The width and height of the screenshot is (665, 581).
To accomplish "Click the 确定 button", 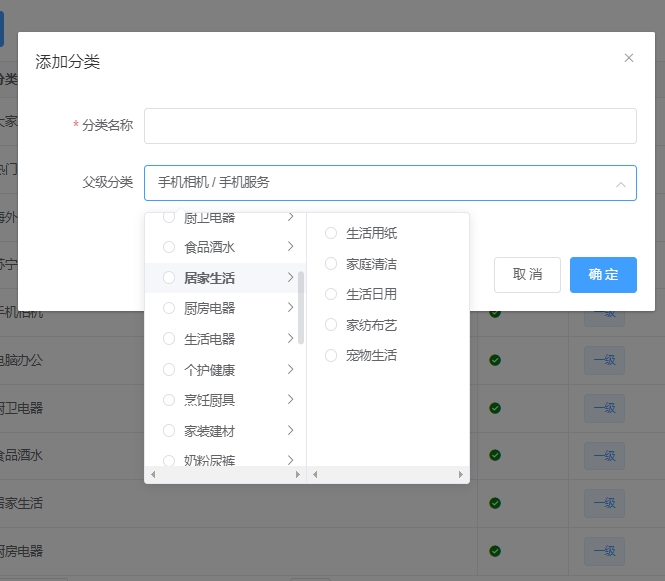I will point(603,275).
